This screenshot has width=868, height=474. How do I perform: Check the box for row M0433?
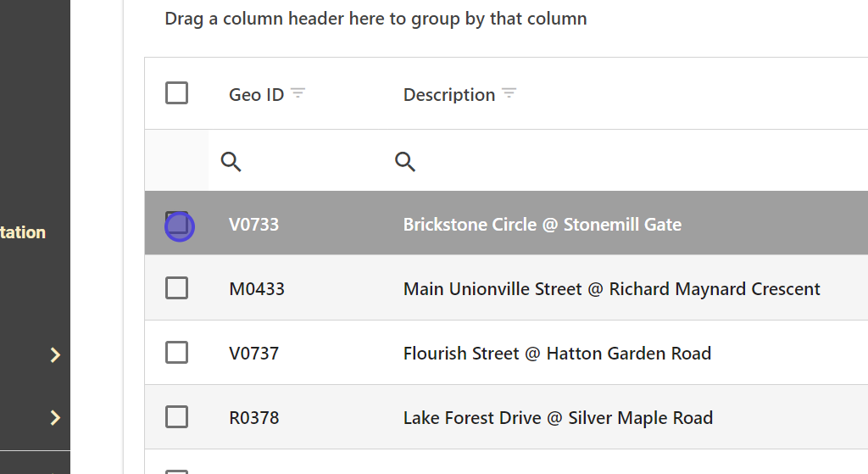(176, 288)
